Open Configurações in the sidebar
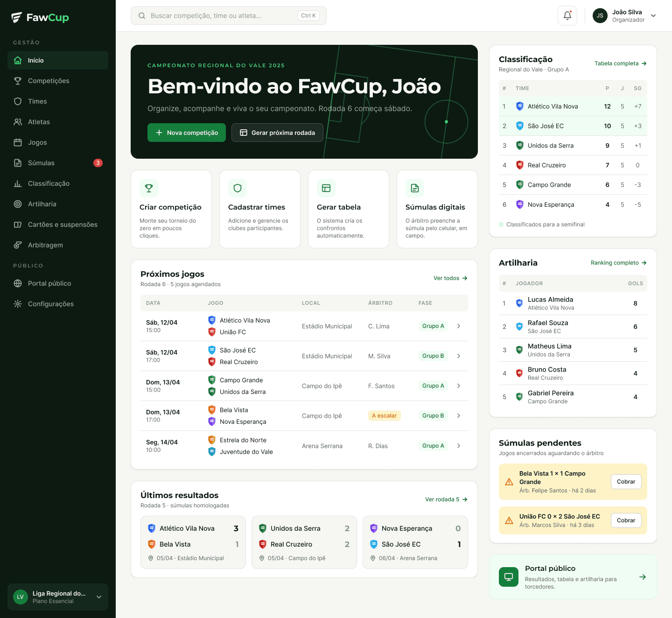 click(x=58, y=304)
